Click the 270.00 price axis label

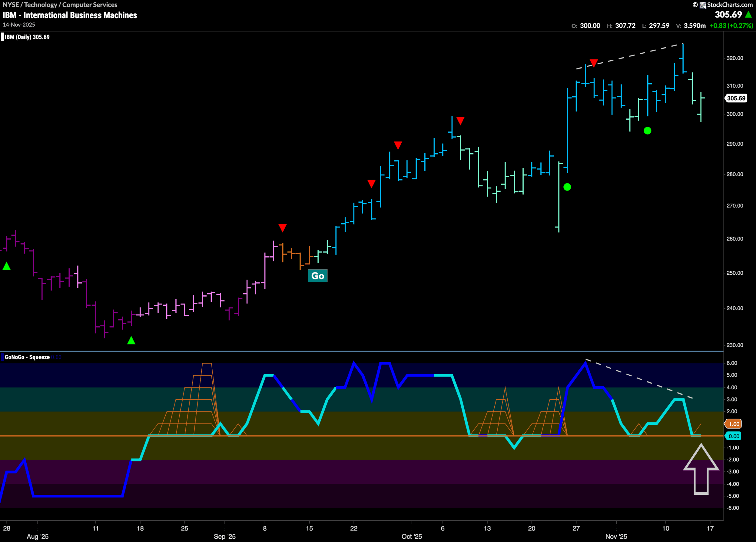735,206
